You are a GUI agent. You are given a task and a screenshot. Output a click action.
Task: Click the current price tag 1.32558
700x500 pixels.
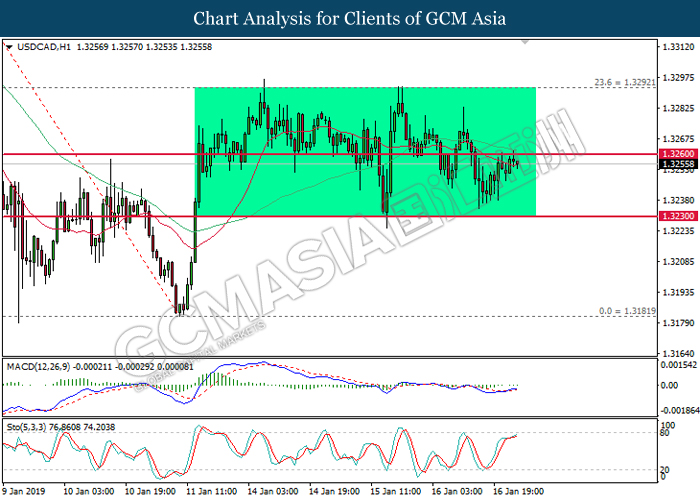pyautogui.click(x=678, y=164)
